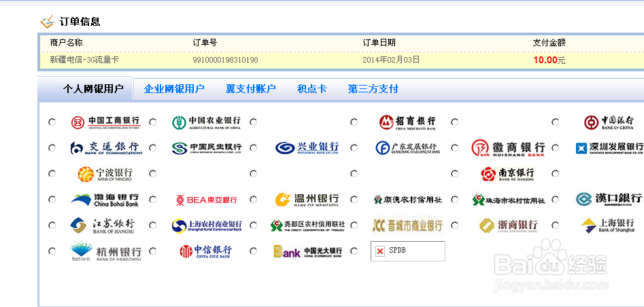Select radio button for 中国银行
The width and height of the screenshot is (644, 307).
(x=556, y=122)
